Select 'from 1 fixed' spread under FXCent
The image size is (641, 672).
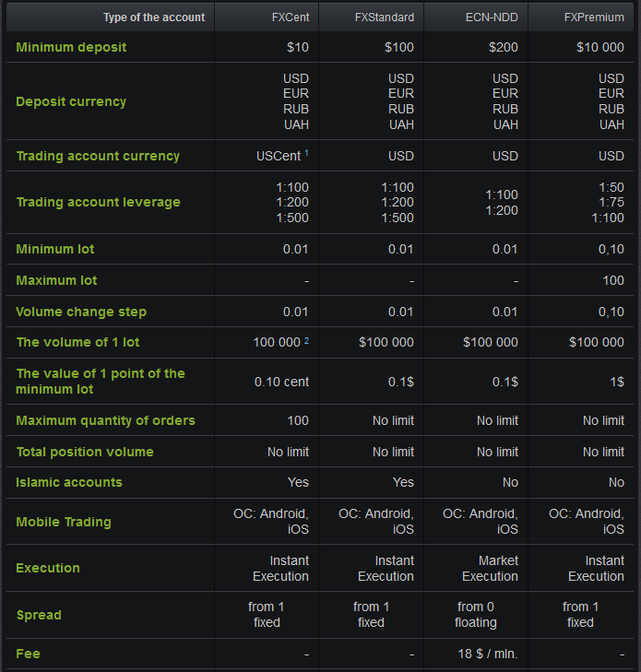click(x=267, y=615)
